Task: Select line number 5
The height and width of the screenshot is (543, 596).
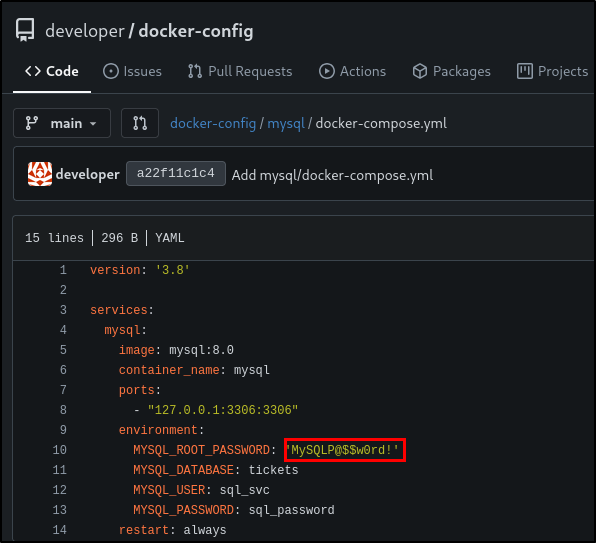Action: pyautogui.click(x=63, y=350)
